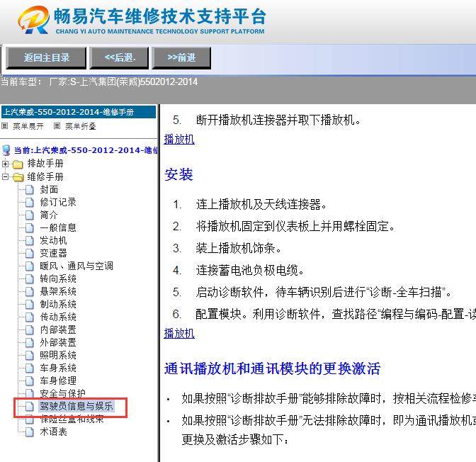Click the page icon for 发动机
This screenshot has height=462, width=476.
(30, 241)
